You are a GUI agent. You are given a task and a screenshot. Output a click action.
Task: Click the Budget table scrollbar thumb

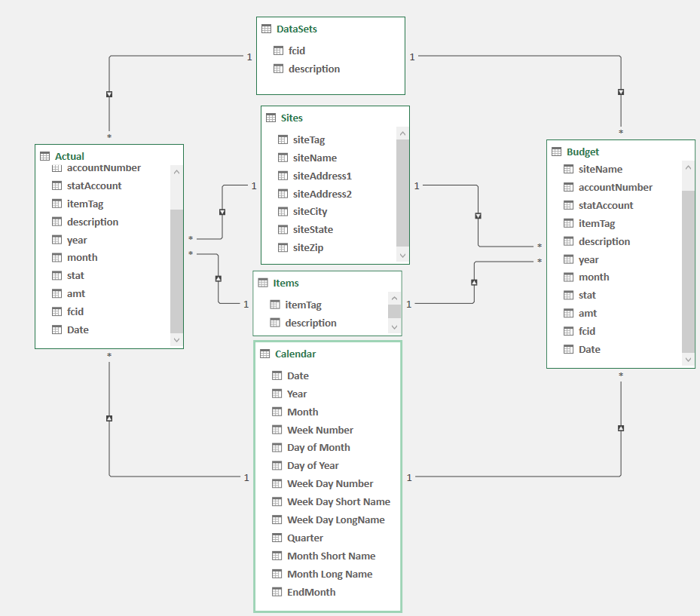[688, 271]
